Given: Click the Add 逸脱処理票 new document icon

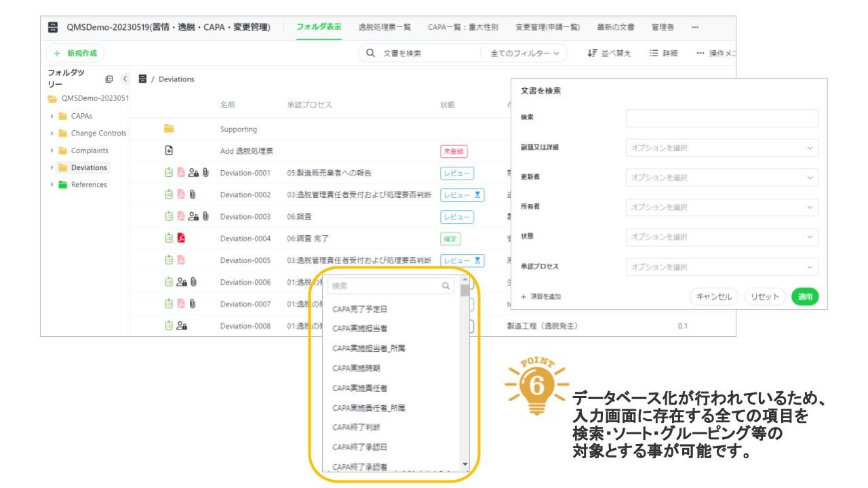Looking at the screenshot, I should point(170,151).
